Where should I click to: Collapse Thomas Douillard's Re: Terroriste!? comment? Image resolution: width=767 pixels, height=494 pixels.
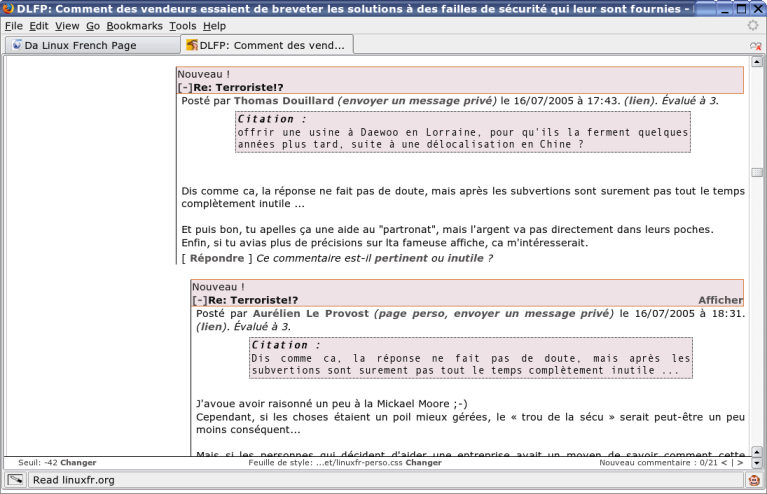[185, 88]
